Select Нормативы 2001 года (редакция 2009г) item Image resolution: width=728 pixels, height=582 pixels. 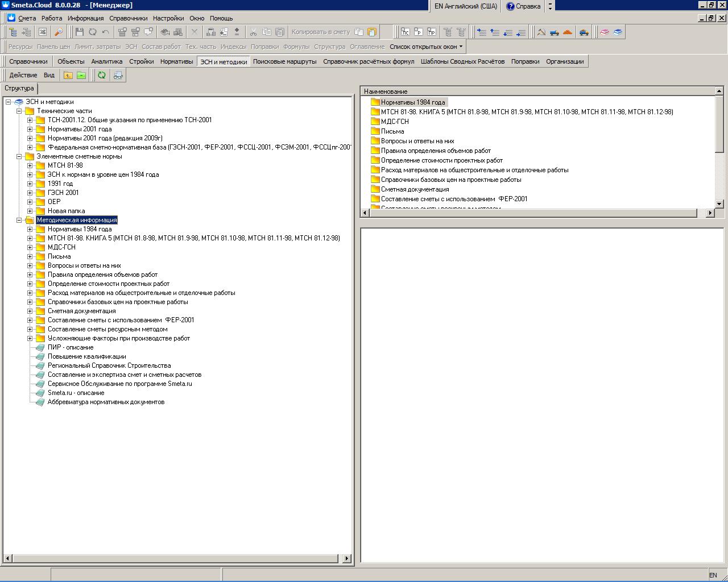105,138
